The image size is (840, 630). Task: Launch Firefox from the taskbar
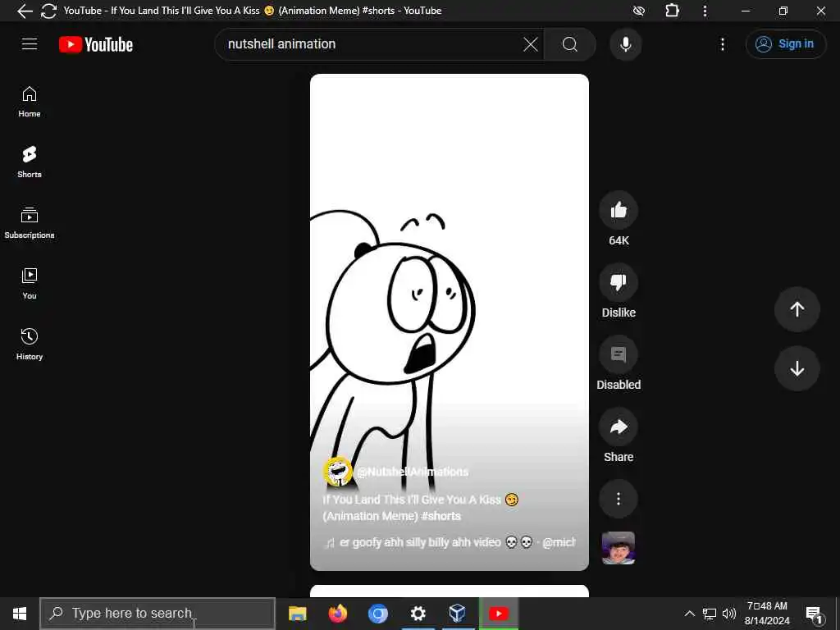(x=338, y=614)
